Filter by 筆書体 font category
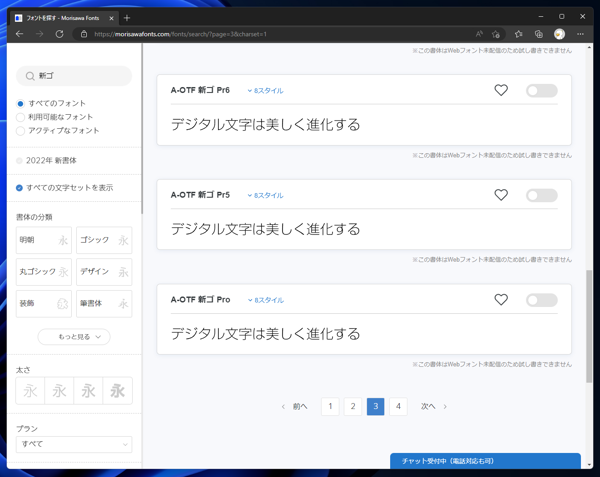The image size is (600, 477). [104, 304]
